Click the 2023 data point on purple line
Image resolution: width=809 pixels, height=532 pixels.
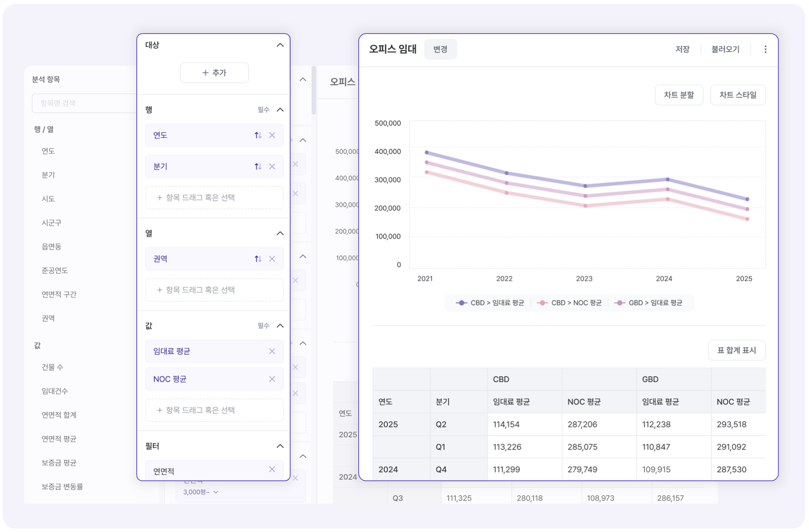coord(585,186)
